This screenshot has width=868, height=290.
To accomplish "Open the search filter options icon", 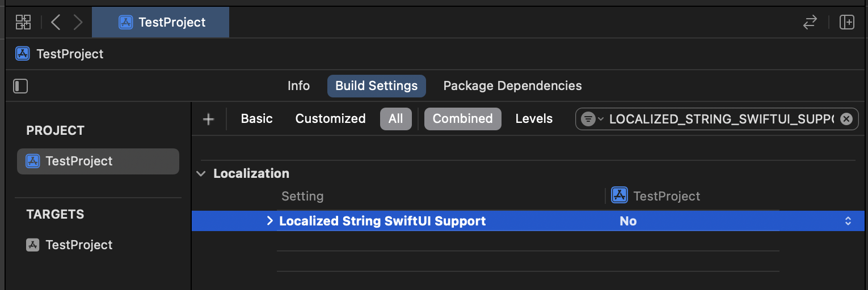I will 591,119.
